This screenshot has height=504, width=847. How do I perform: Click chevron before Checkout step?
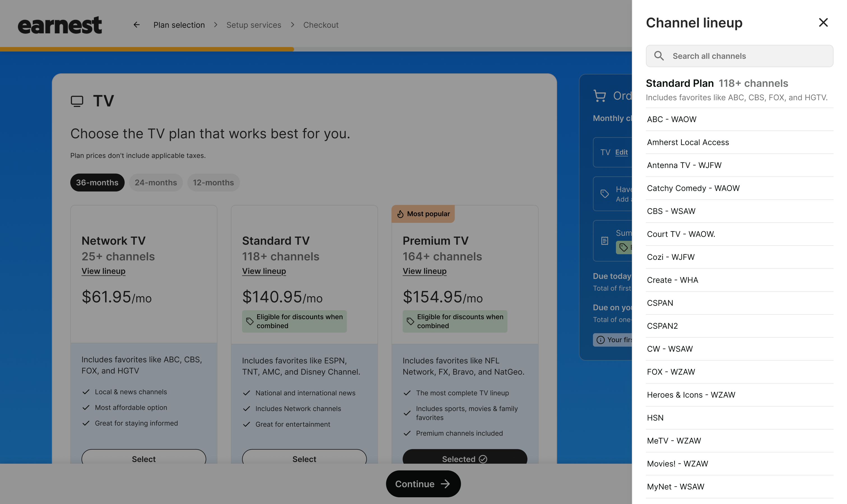tap(292, 25)
